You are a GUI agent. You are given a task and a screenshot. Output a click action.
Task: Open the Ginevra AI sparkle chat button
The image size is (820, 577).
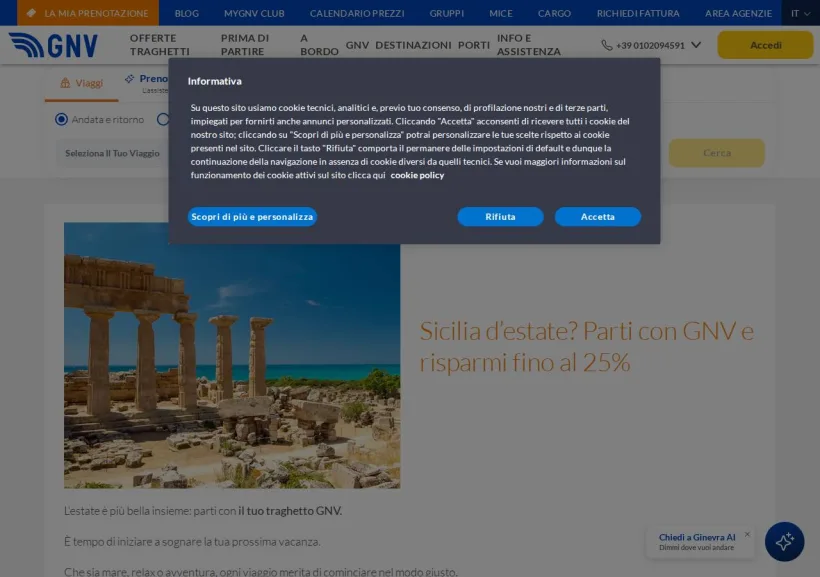tap(784, 541)
